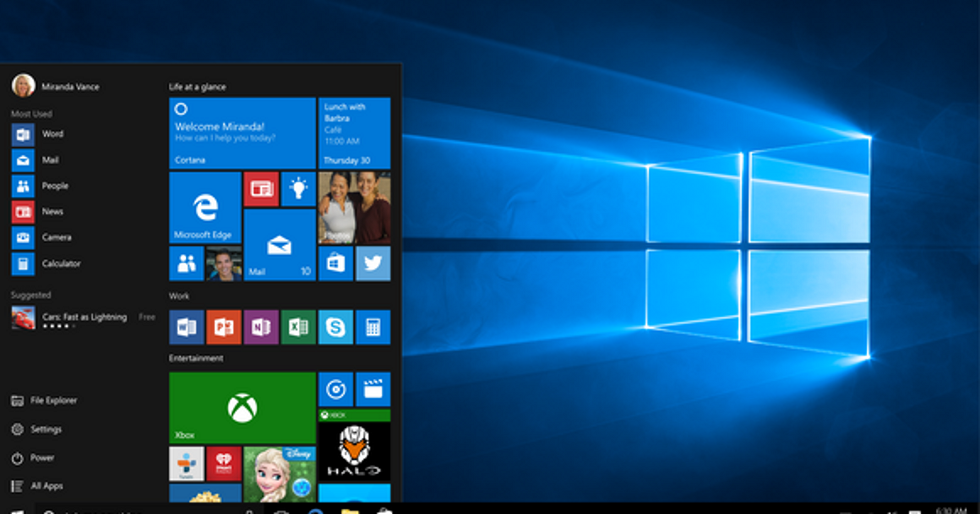Select the suggested Cars: Fast as Lightning app
The image size is (980, 514).
point(83,318)
